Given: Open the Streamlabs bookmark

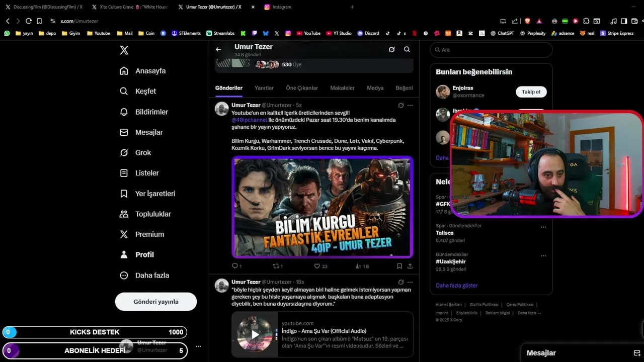Looking at the screenshot, I should tap(220, 33).
